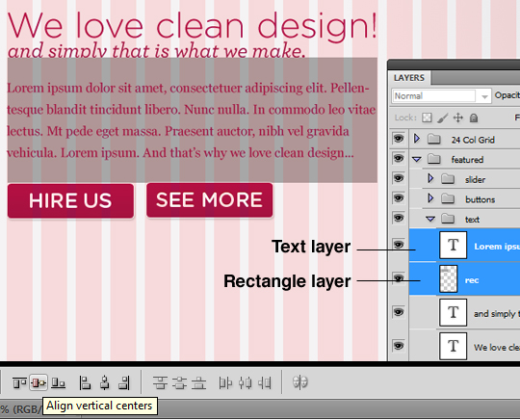The height and width of the screenshot is (420, 520).
Task: Select Align horizontal centers icon
Action: pyautogui.click(x=105, y=382)
